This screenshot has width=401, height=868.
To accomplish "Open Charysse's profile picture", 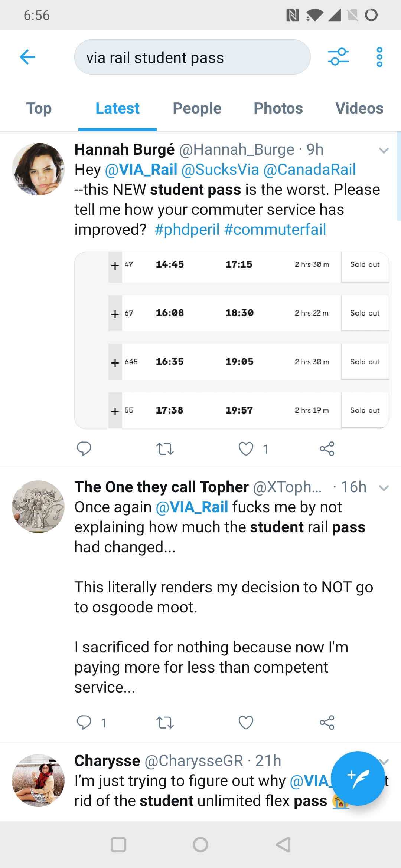I will point(38,780).
